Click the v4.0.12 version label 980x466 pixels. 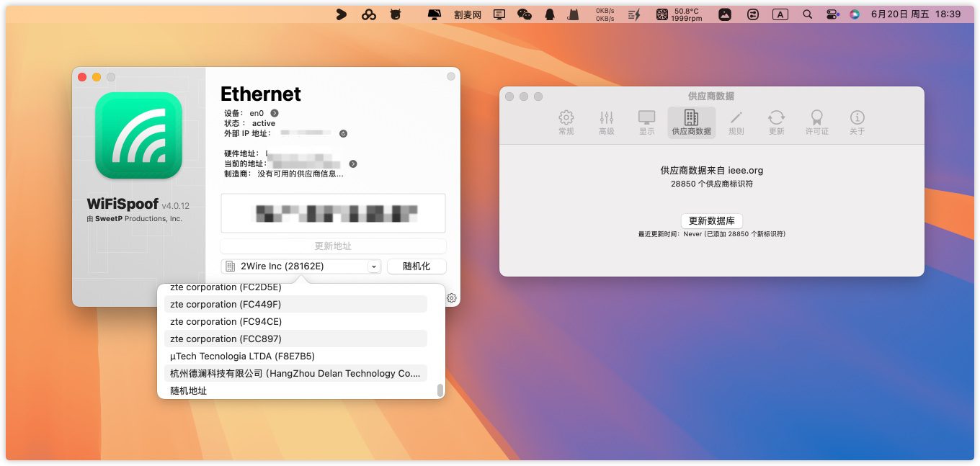coord(175,206)
